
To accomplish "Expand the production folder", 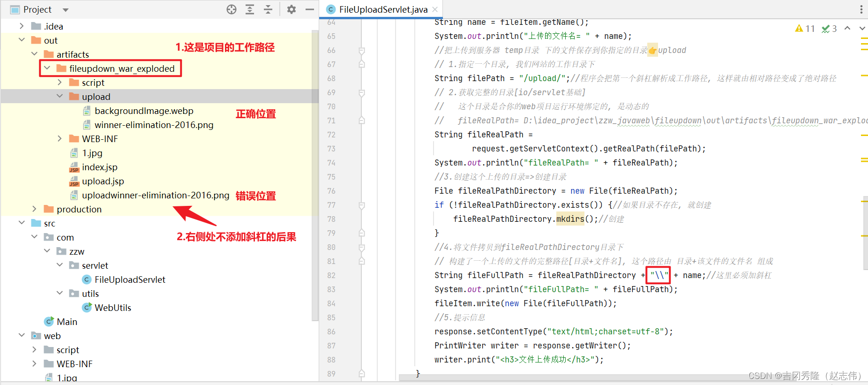I will [34, 209].
